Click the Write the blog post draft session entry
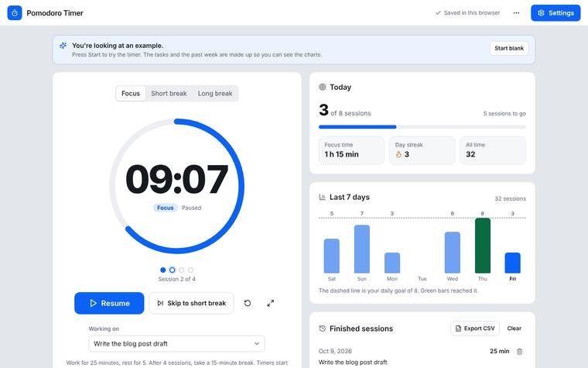The width and height of the screenshot is (588, 368). (353, 362)
